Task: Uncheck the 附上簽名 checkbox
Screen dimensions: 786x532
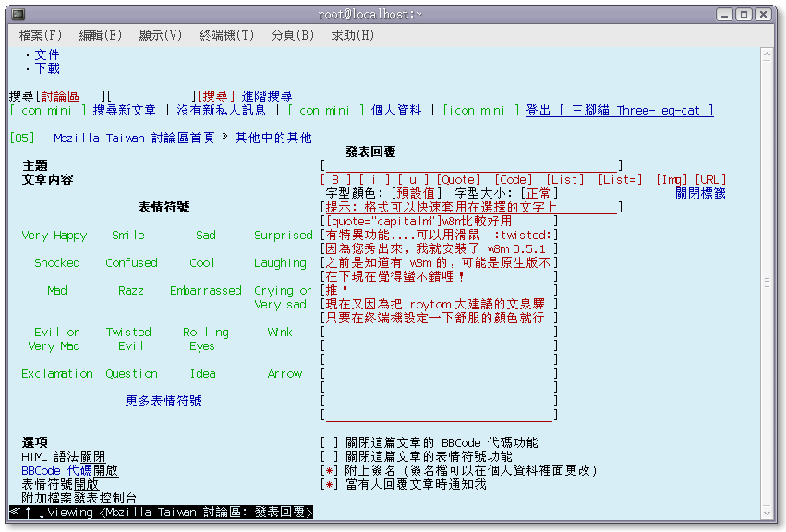Action: [x=329, y=471]
